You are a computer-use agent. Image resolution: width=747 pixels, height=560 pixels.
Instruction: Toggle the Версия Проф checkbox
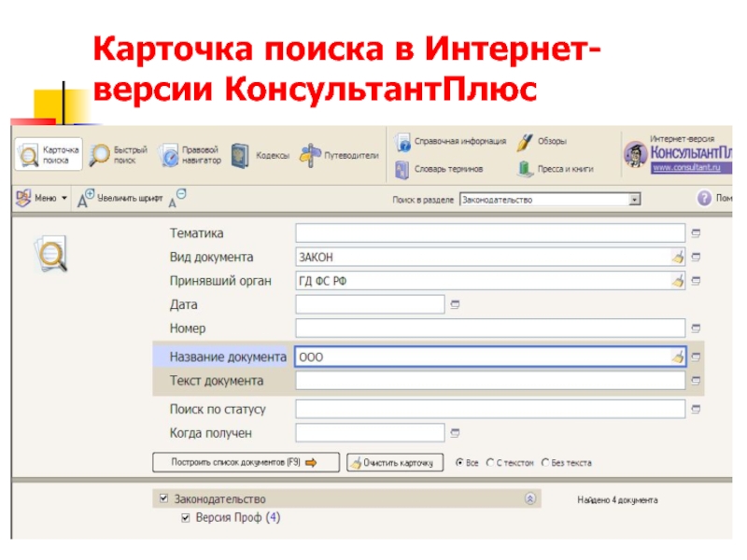(185, 518)
